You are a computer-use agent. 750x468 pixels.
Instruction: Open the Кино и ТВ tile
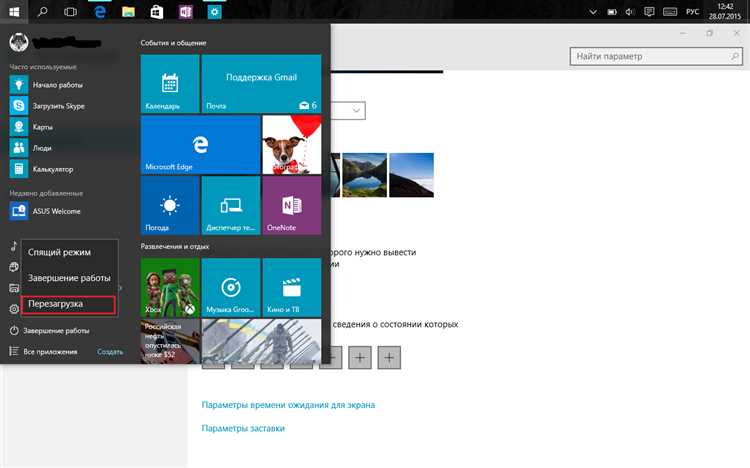pyautogui.click(x=292, y=288)
